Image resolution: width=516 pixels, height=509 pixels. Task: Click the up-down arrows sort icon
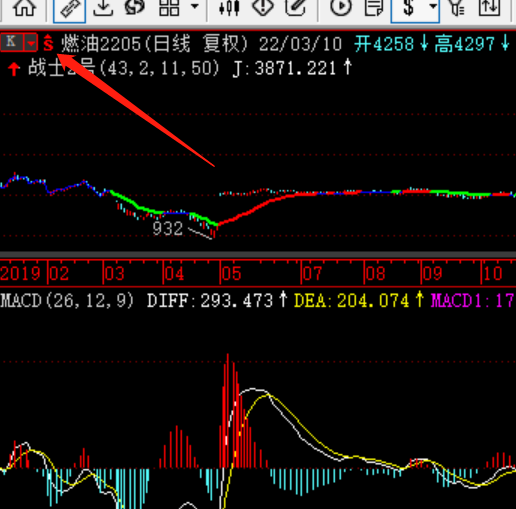point(489,7)
